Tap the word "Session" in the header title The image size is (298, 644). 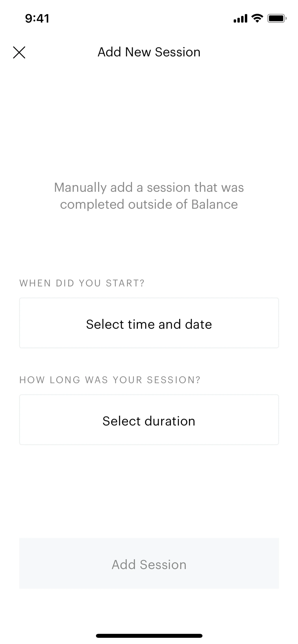click(178, 52)
